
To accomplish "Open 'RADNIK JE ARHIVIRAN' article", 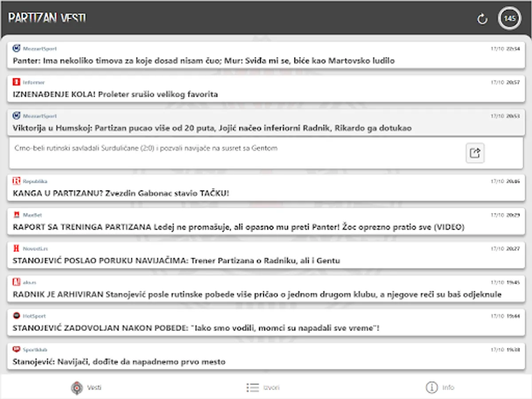I will pyautogui.click(x=266, y=289).
